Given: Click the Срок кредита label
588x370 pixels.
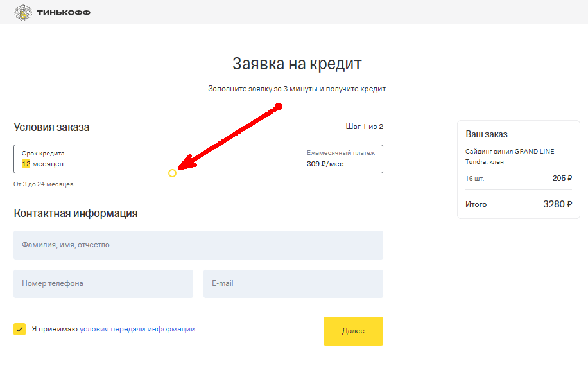Looking at the screenshot, I should [43, 154].
